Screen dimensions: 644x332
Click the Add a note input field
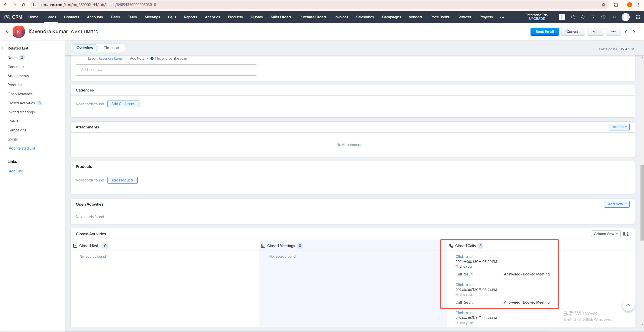[x=166, y=70]
